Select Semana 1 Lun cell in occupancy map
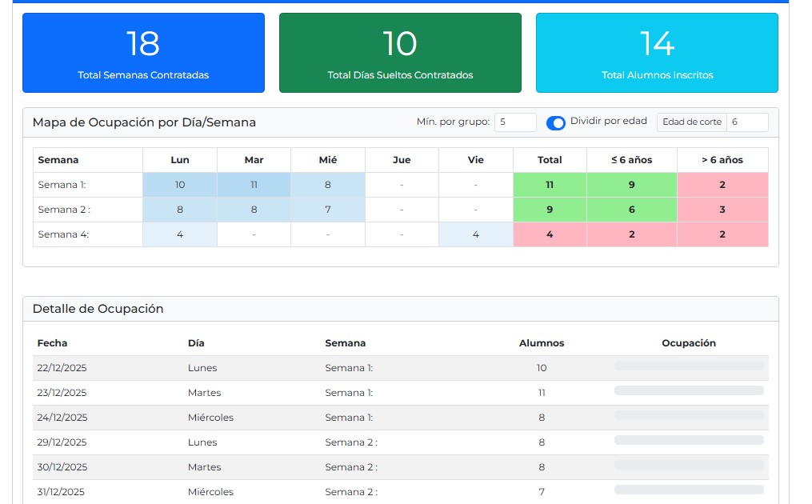Screen dimensions: 812x504 [180, 185]
